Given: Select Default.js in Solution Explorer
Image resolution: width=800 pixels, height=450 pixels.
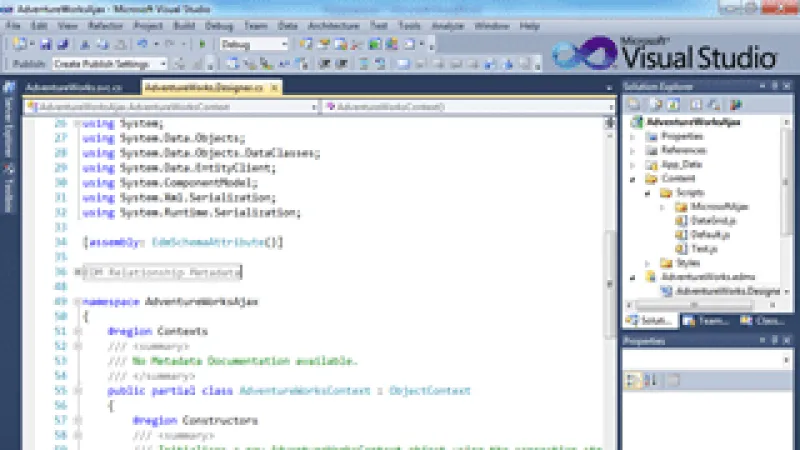Looking at the screenshot, I should [x=710, y=235].
